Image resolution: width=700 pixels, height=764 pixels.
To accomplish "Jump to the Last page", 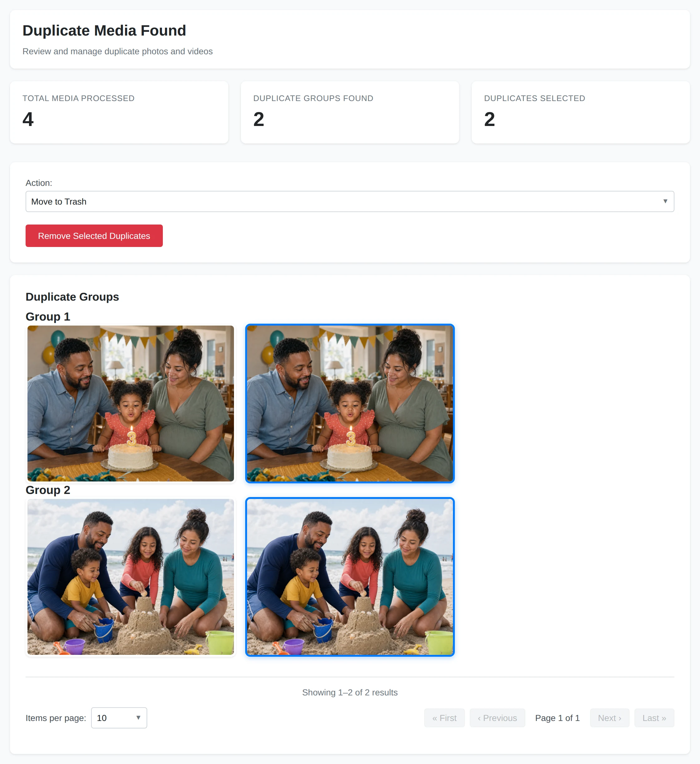I will point(654,718).
